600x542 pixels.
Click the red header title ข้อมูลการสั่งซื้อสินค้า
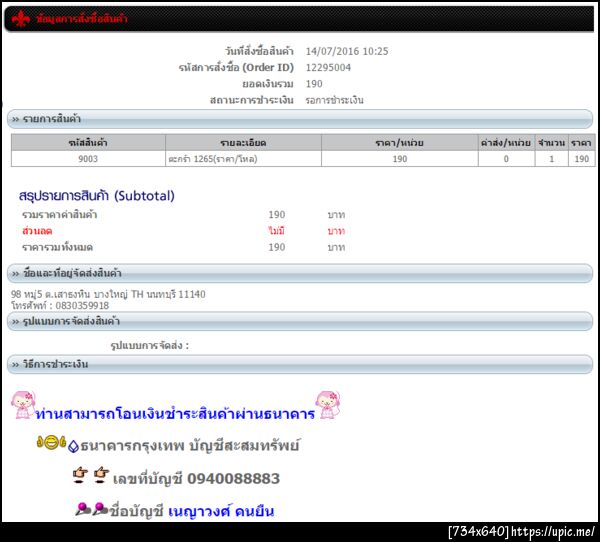click(x=82, y=18)
